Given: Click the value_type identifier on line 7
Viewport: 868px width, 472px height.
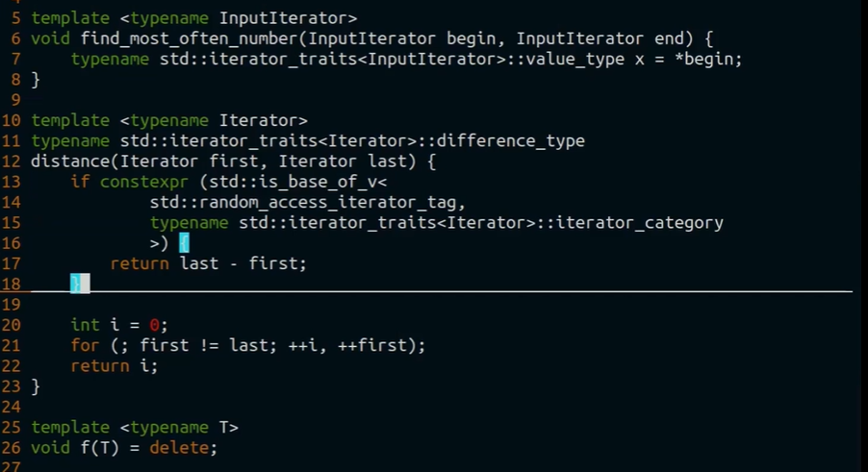Looking at the screenshot, I should (x=570, y=60).
